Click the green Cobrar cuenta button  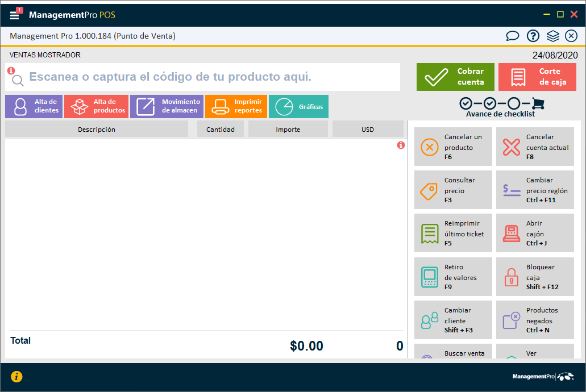[455, 77]
